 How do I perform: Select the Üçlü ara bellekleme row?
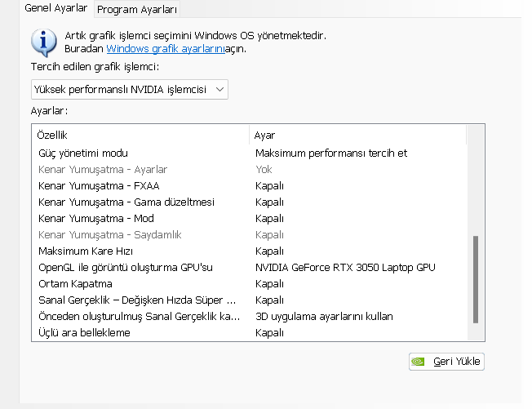(x=84, y=332)
